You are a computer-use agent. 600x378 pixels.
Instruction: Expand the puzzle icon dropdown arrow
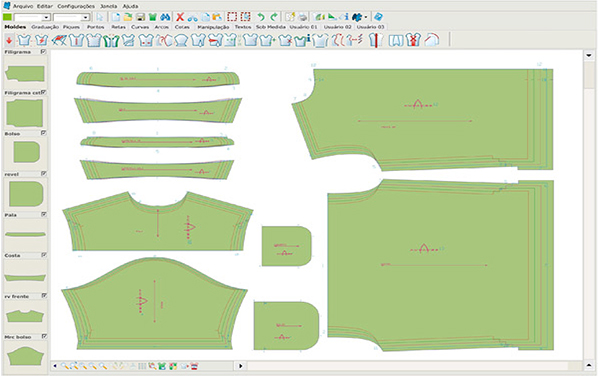tap(366, 17)
